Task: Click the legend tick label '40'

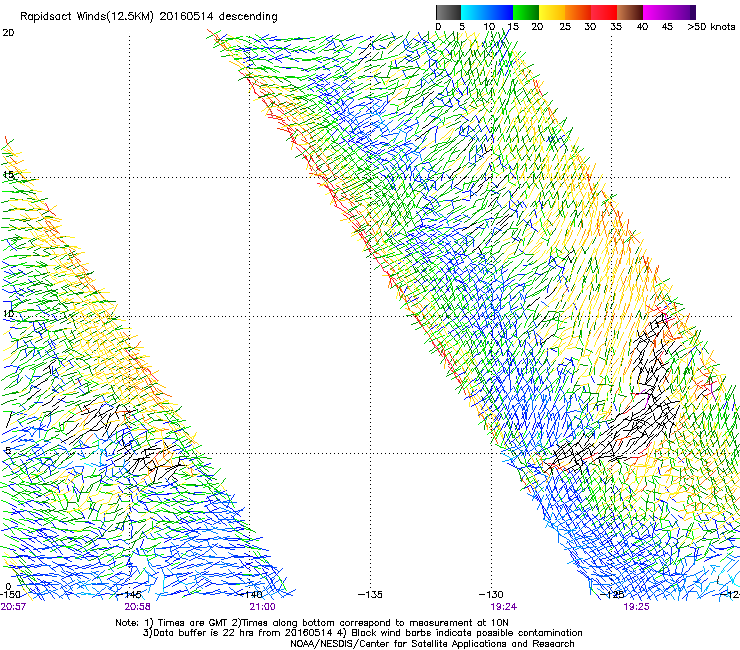Action: click(x=642, y=27)
